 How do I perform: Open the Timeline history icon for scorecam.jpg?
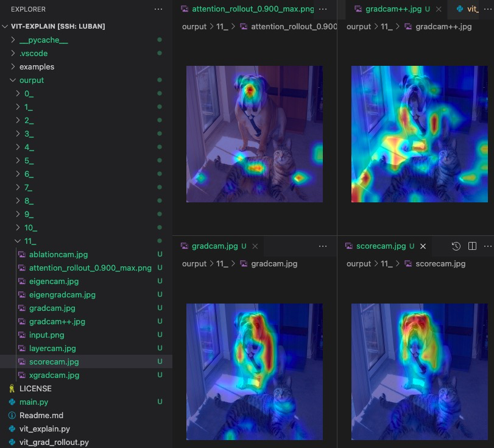tap(456, 246)
